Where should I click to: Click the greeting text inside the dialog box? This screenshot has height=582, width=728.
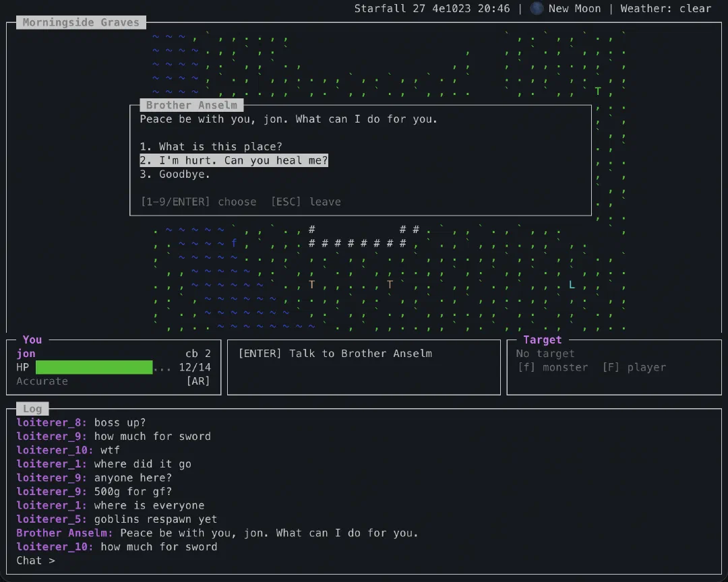tap(289, 119)
